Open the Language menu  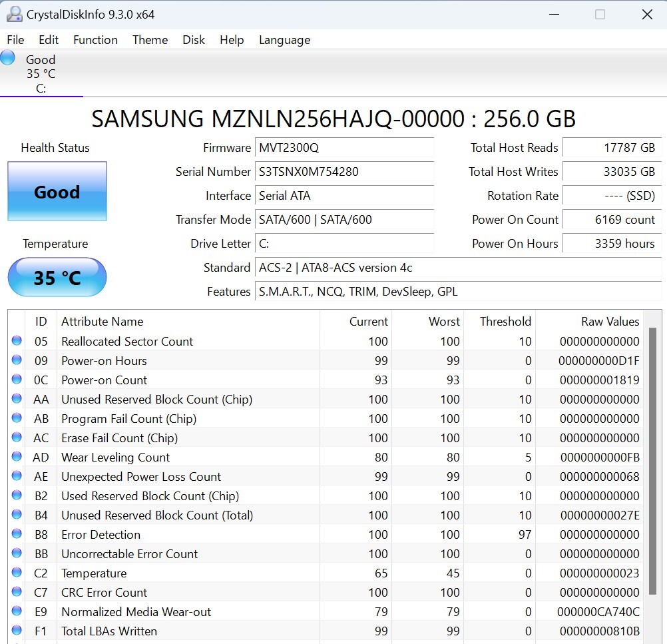(284, 40)
